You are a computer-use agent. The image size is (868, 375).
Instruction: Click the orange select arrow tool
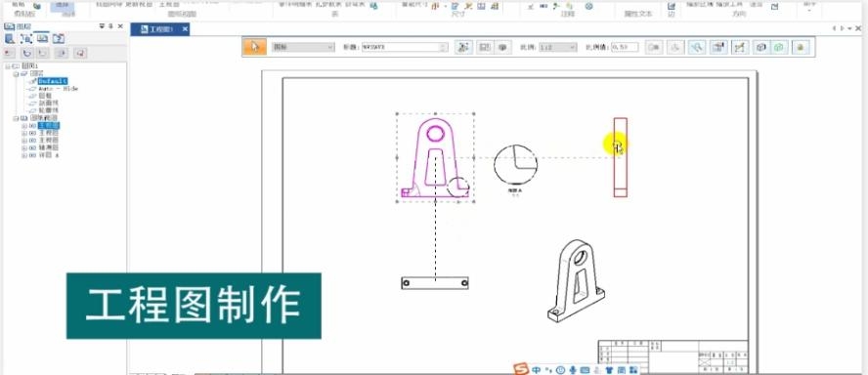tap(255, 47)
